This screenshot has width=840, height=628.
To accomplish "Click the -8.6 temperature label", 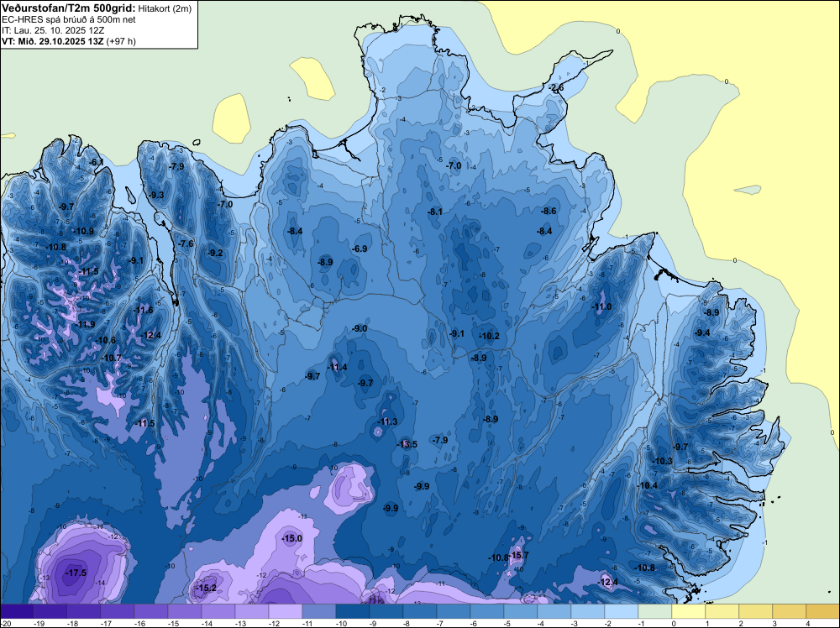I will click(549, 211).
